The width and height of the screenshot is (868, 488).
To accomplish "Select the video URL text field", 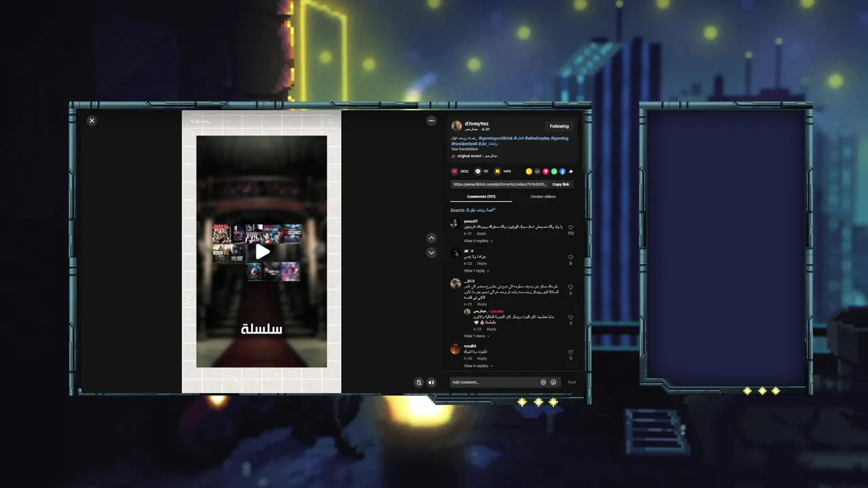I will 500,184.
